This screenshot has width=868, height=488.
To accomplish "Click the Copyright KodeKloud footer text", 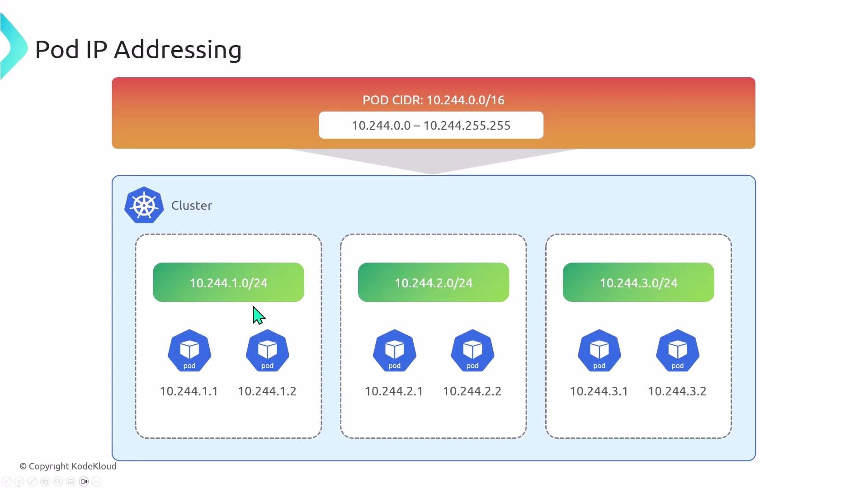I will 68,466.
